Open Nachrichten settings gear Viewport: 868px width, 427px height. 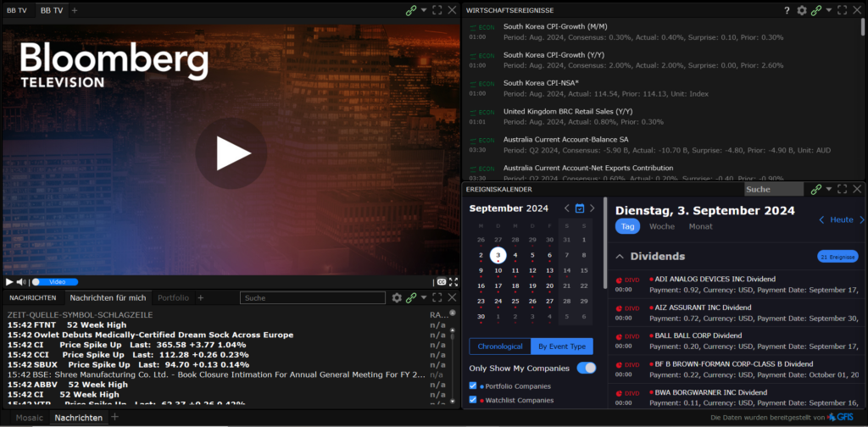click(x=397, y=298)
